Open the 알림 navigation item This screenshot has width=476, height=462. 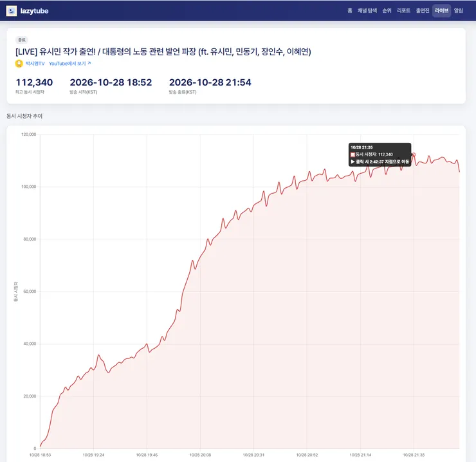click(458, 11)
